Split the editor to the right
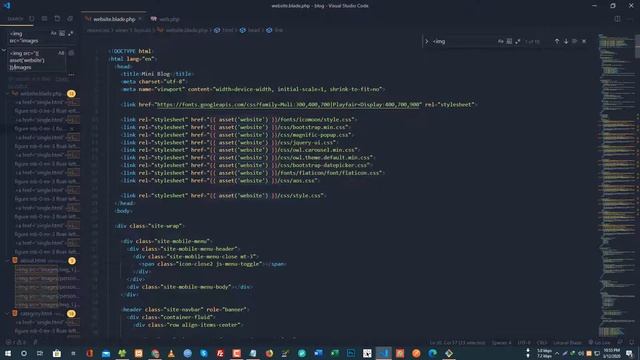The height and width of the screenshot is (360, 640). coord(617,19)
